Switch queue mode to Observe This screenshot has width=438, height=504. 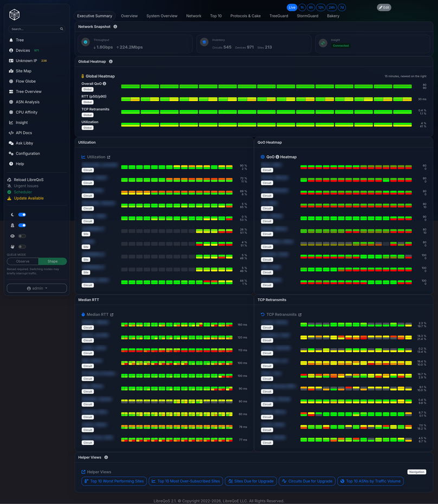click(x=23, y=261)
